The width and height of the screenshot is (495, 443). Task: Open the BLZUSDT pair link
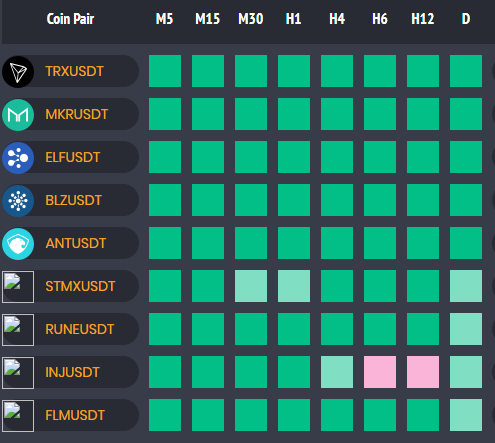click(x=73, y=200)
